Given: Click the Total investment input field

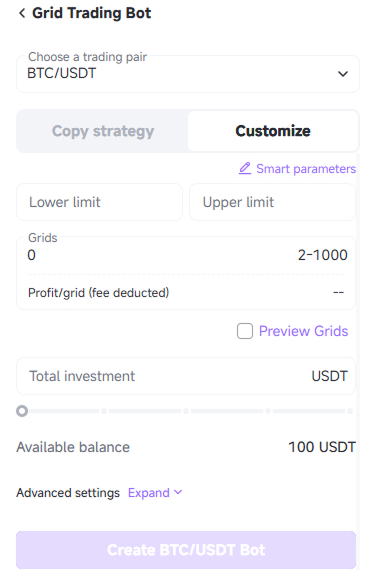Looking at the screenshot, I should tap(186, 376).
